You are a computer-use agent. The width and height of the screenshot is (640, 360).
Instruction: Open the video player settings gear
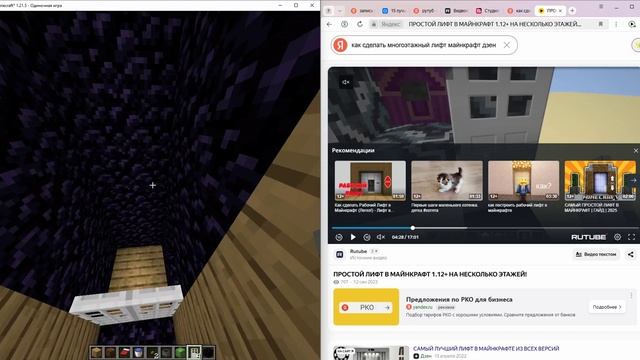click(x=618, y=237)
